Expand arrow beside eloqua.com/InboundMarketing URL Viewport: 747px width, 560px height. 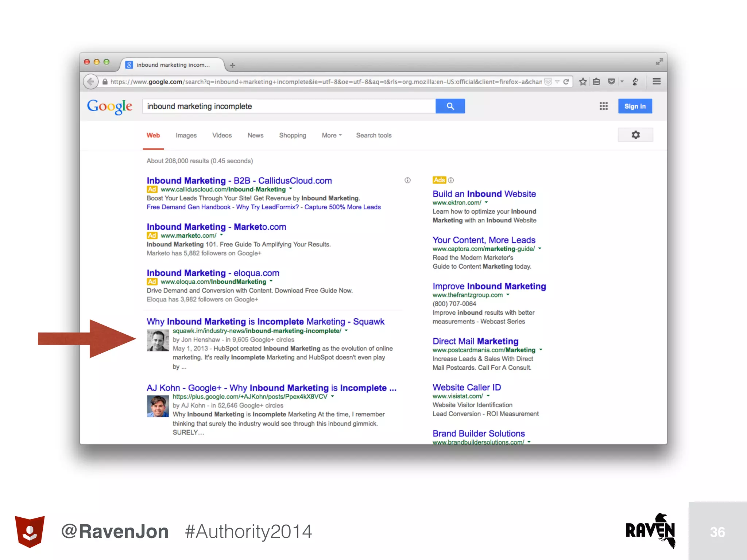(271, 281)
